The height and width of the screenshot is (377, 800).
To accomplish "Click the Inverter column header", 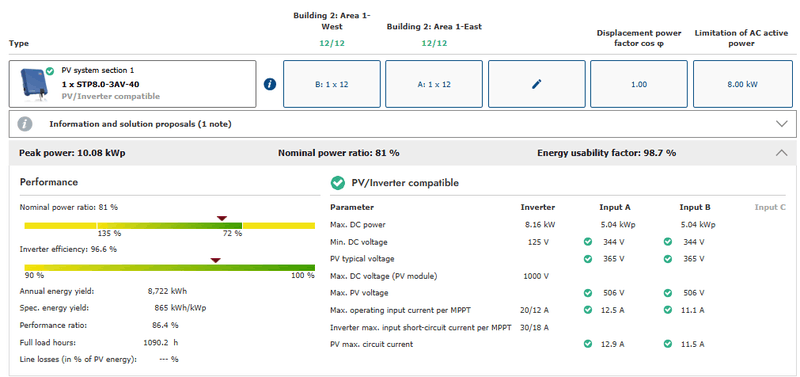I will pyautogui.click(x=538, y=208).
